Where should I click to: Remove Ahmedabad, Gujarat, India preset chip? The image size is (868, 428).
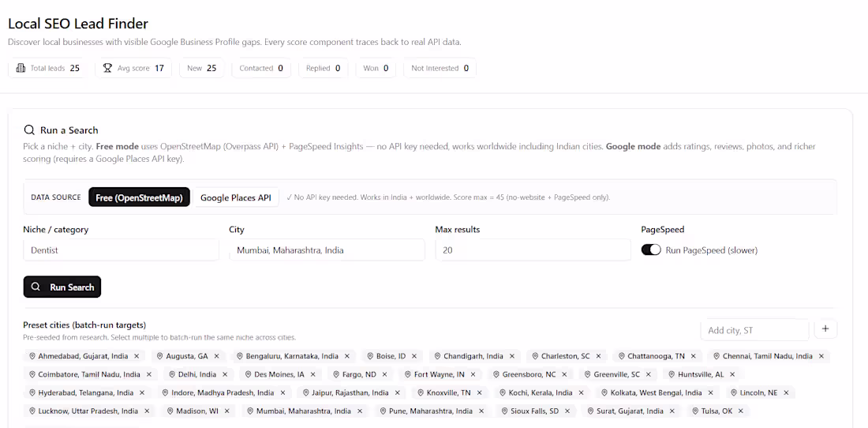[137, 356]
